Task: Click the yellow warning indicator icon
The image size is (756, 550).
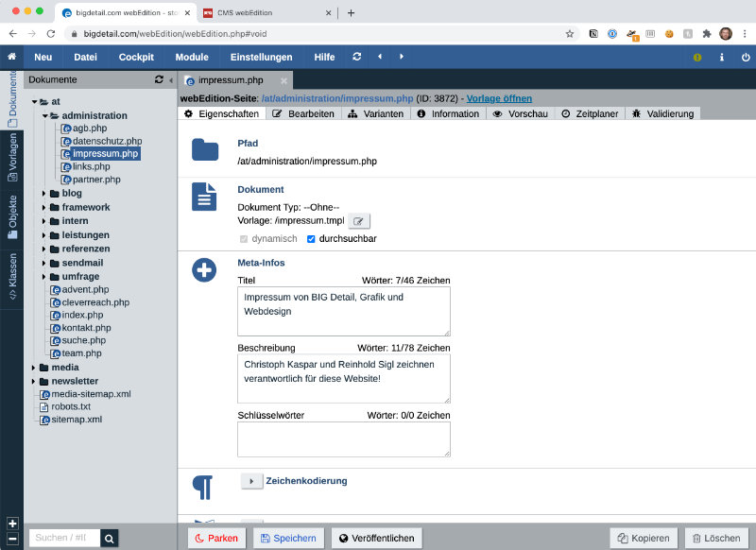Action: tap(697, 57)
